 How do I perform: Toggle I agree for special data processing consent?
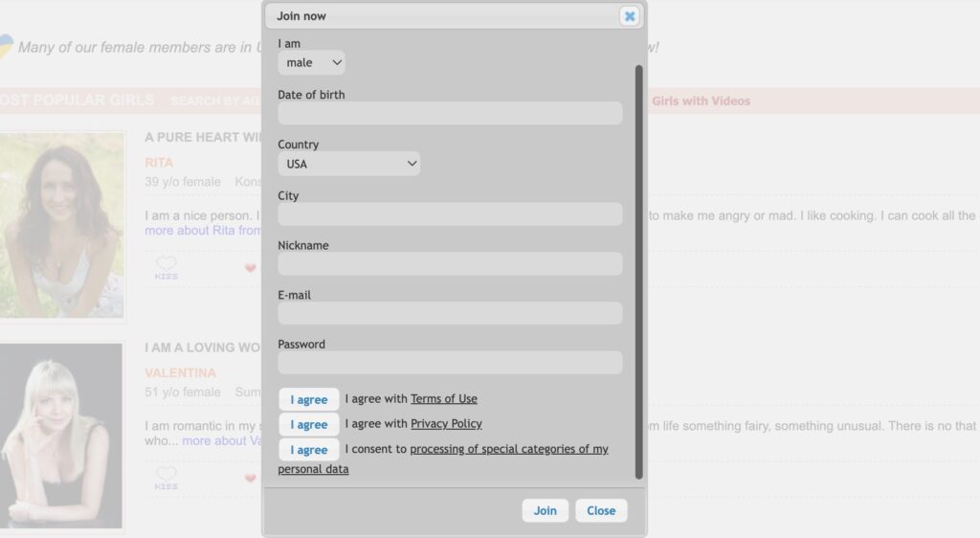click(308, 449)
